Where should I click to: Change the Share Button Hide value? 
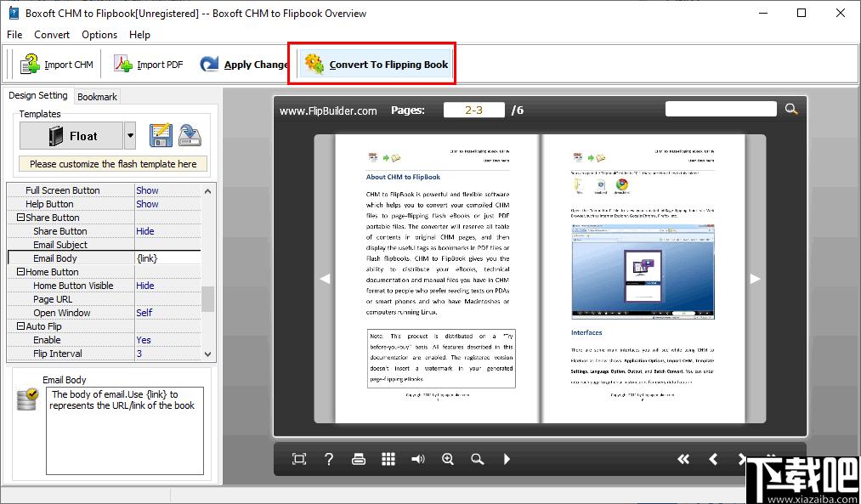168,231
